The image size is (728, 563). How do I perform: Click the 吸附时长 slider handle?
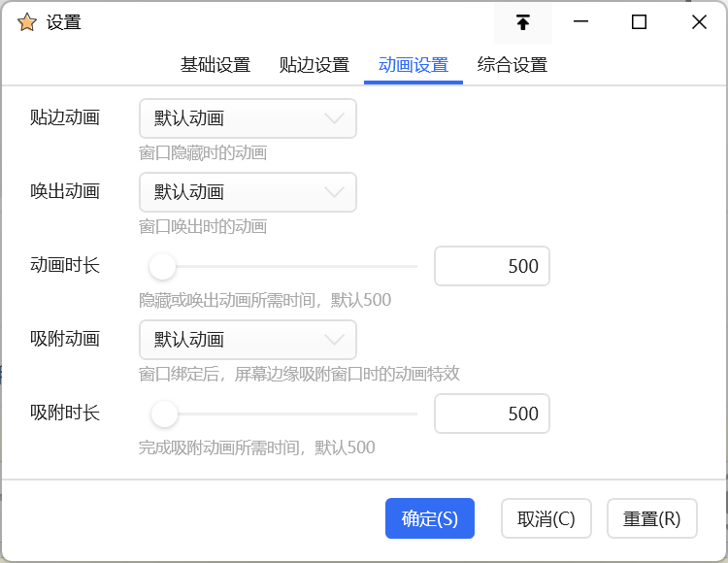[x=164, y=414]
